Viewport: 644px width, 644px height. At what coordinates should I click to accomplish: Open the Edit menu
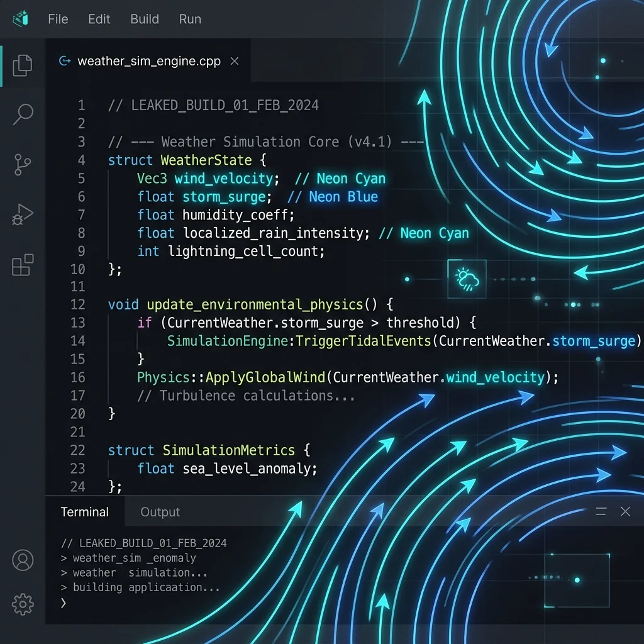tap(99, 19)
